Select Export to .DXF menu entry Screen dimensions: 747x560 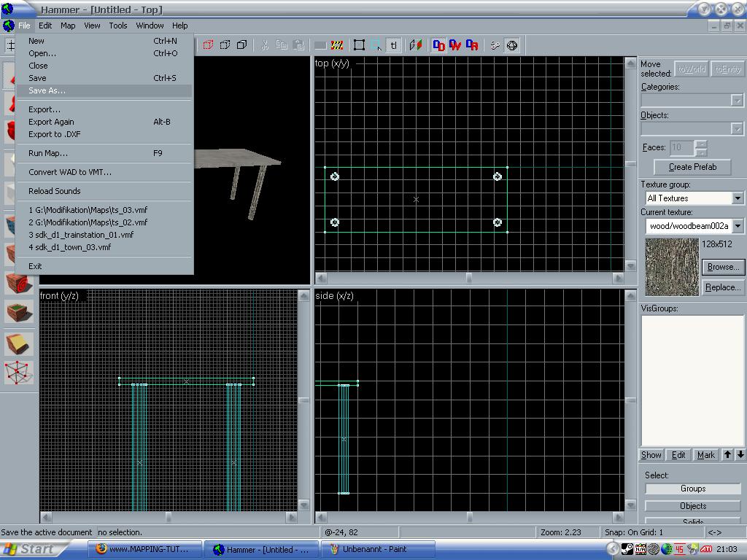104,134
